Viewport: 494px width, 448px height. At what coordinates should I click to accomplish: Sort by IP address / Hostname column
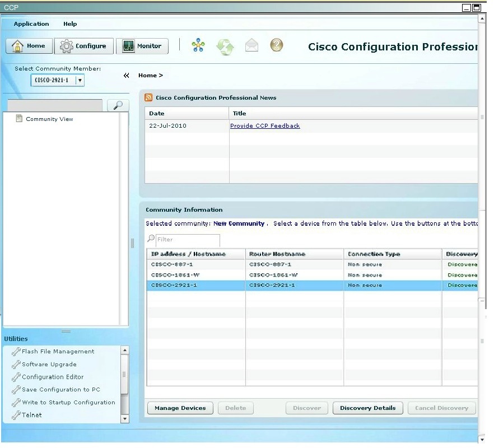click(x=196, y=254)
